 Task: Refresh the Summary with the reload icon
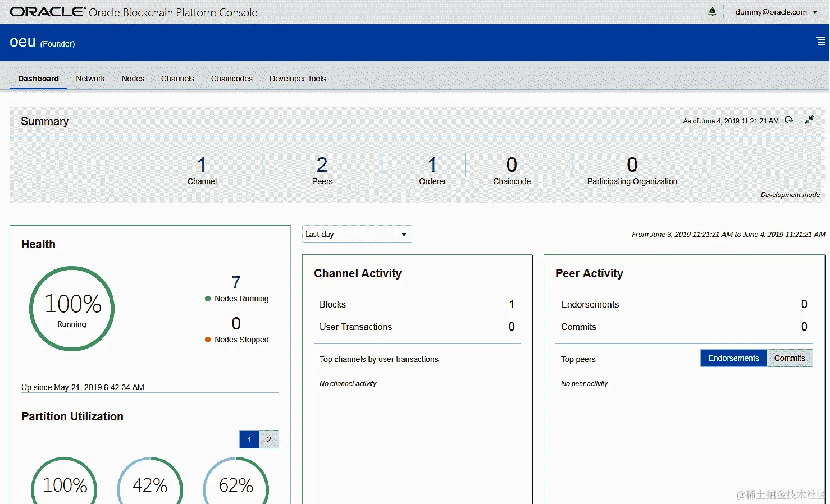(x=789, y=120)
